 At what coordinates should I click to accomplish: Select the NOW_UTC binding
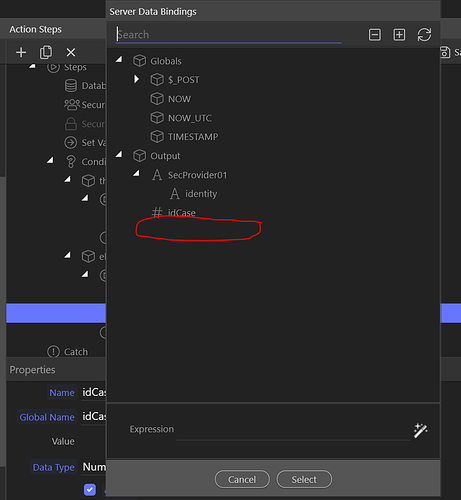coord(190,118)
